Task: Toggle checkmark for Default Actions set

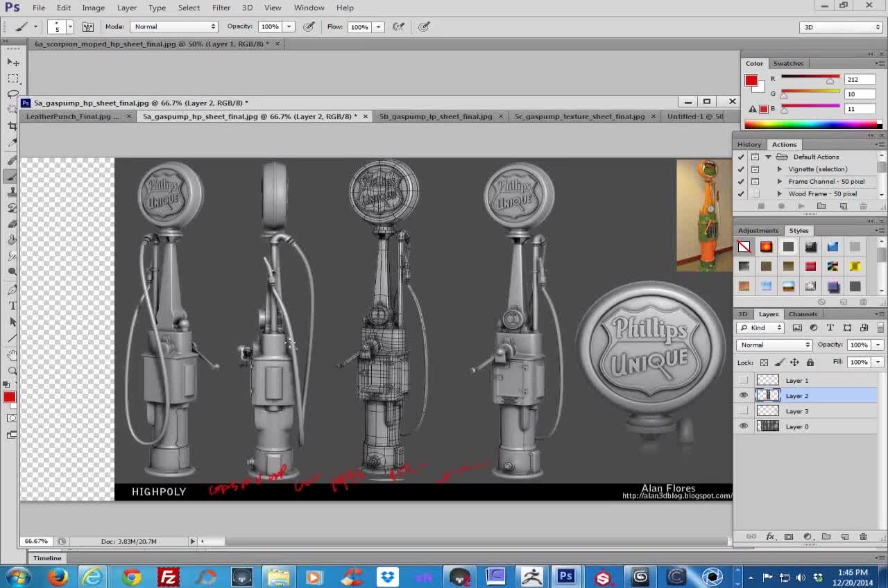Action: pos(741,157)
